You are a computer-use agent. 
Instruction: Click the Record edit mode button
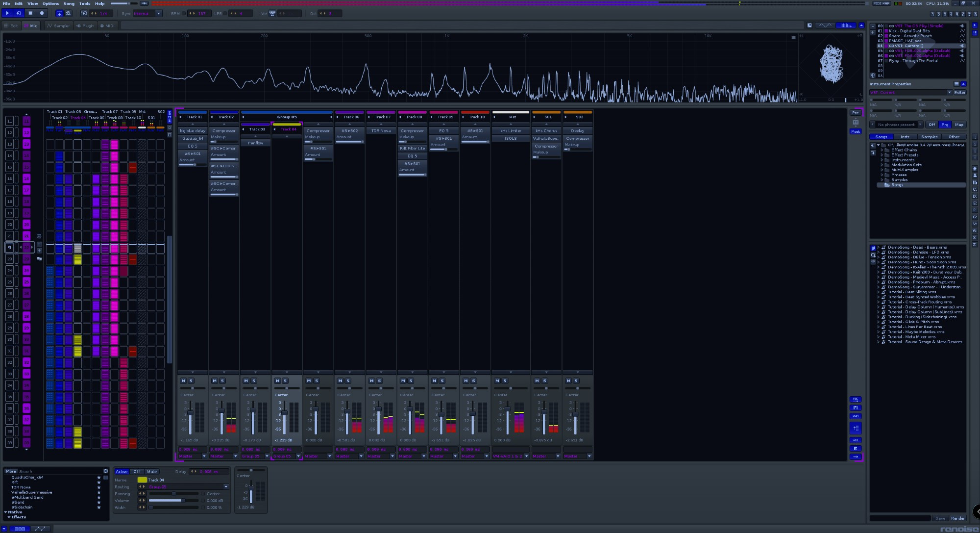tap(42, 13)
